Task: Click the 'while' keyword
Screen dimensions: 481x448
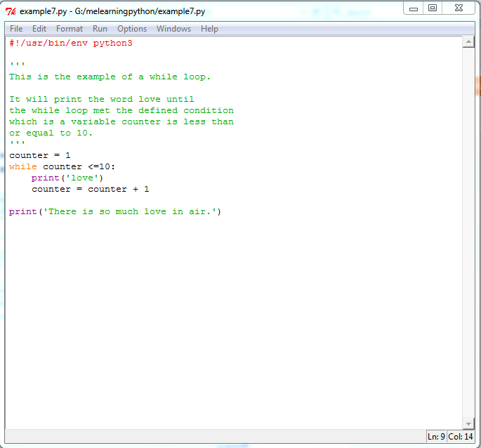Action: pyautogui.click(x=23, y=166)
